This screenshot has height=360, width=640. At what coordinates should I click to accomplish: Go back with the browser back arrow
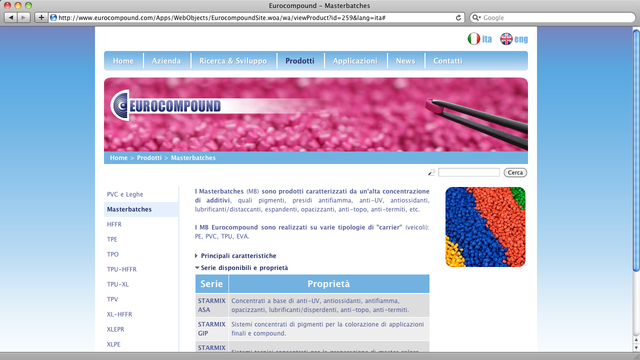click(x=11, y=18)
